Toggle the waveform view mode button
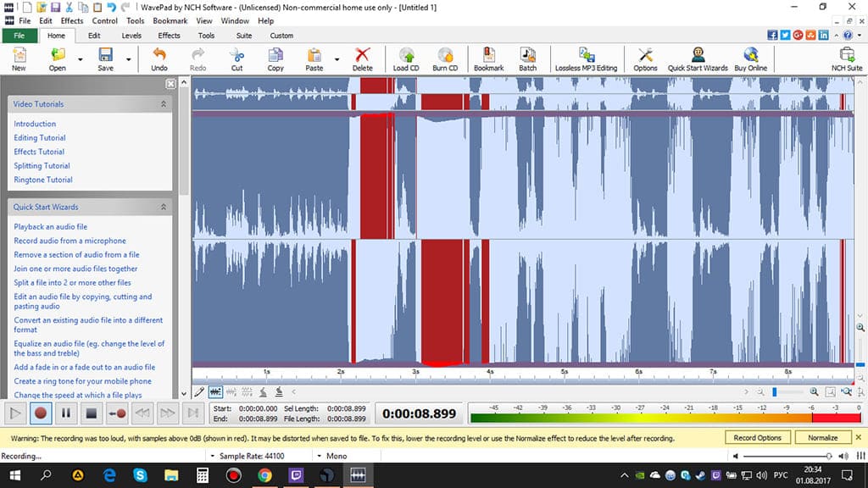The width and height of the screenshot is (868, 488). pyautogui.click(x=215, y=392)
